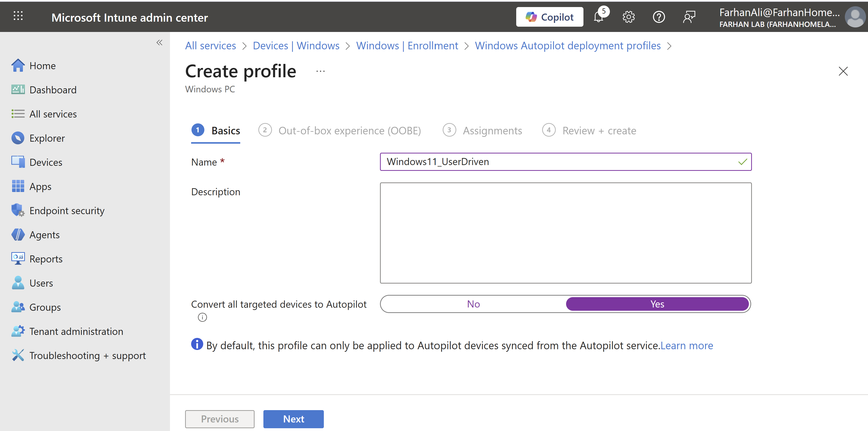
Task: Click the info icon beside Convert devices
Action: coord(202,317)
